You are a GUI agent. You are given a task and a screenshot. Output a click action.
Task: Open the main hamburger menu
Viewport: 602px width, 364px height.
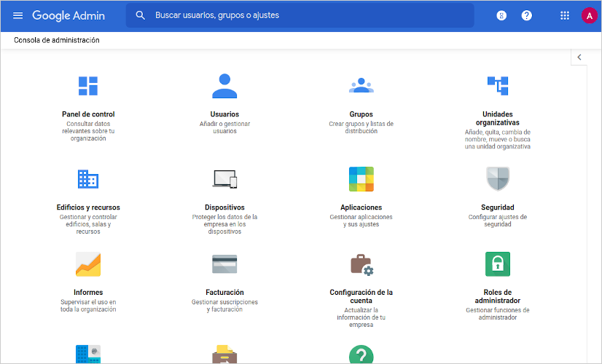pyautogui.click(x=17, y=15)
